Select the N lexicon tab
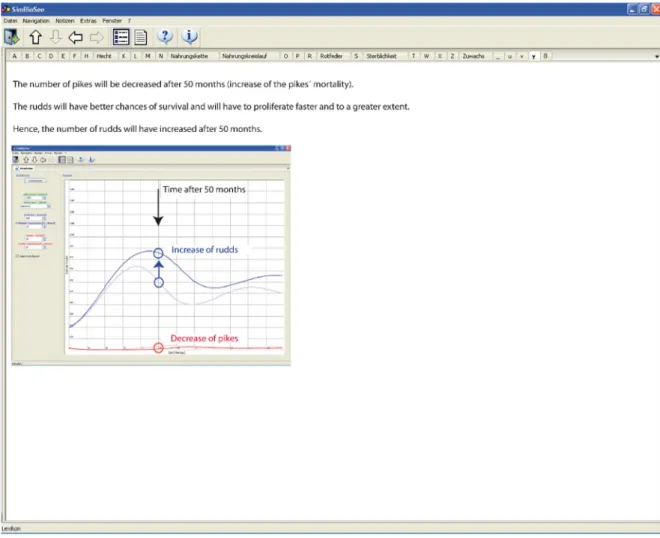The image size is (660, 538). (x=161, y=56)
